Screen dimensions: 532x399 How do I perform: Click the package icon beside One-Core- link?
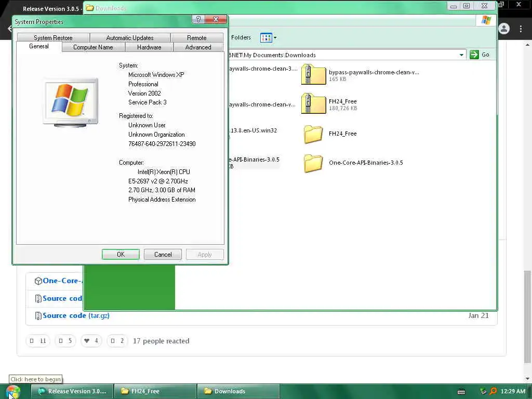(x=38, y=281)
